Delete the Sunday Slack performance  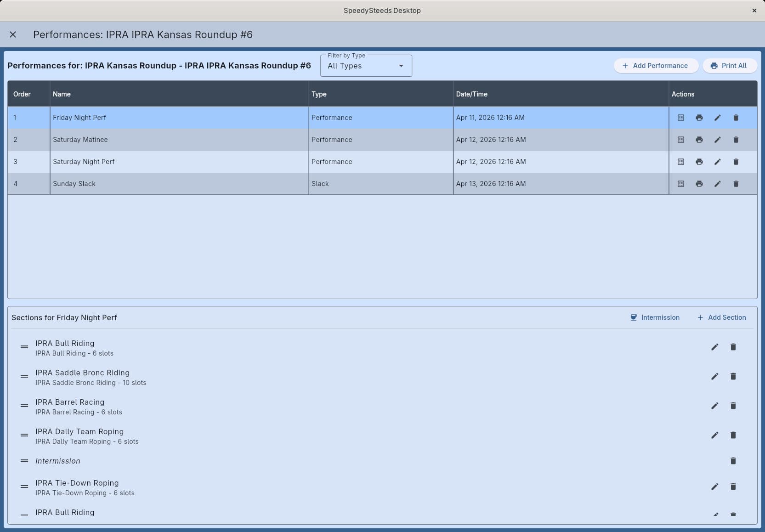[736, 184]
